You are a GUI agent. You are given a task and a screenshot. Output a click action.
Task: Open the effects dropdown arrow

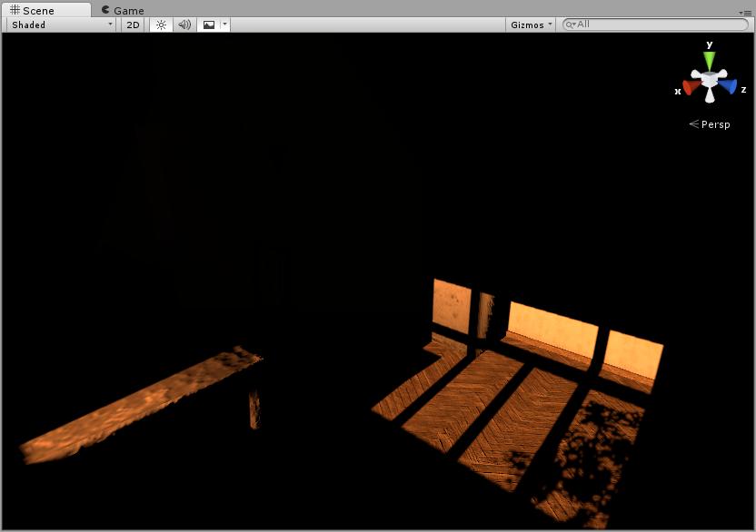[x=225, y=25]
